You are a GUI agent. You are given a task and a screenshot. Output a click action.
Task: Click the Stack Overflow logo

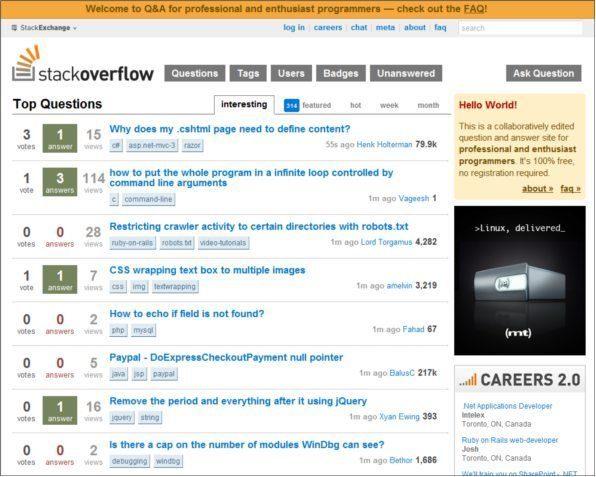(x=82, y=64)
